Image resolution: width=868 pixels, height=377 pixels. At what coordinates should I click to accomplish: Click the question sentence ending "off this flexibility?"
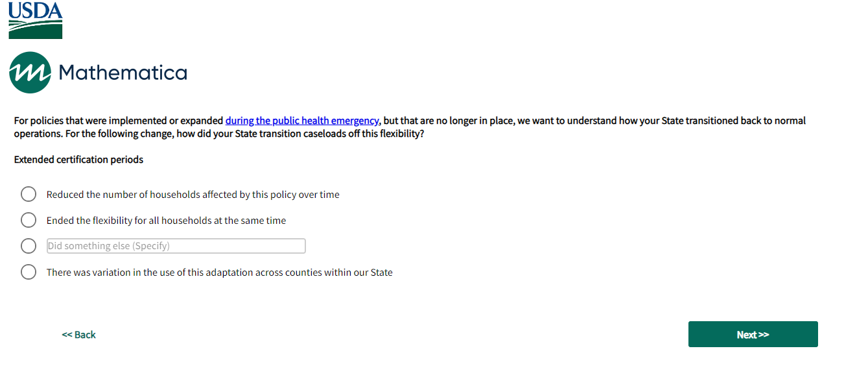pyautogui.click(x=259, y=134)
